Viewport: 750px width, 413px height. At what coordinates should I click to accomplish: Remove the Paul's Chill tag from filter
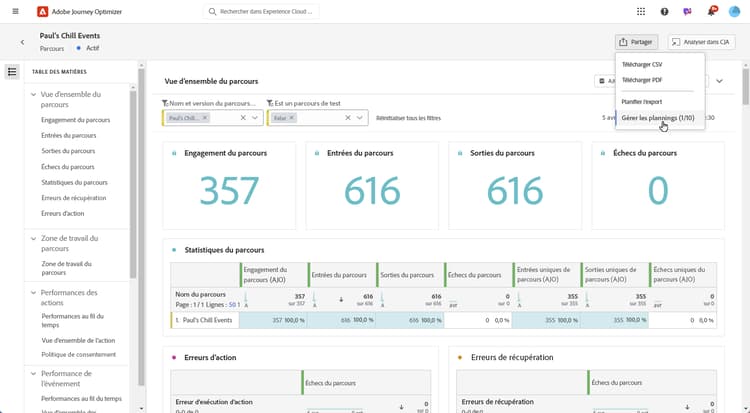pos(205,118)
